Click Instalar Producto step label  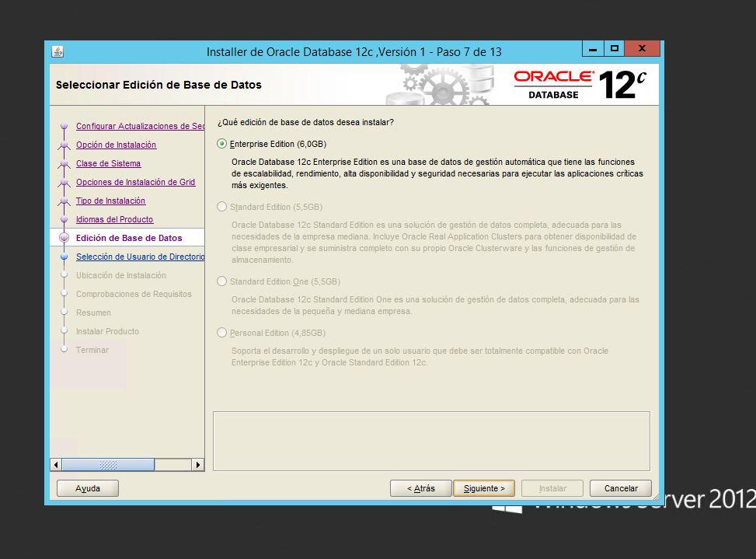coord(107,331)
